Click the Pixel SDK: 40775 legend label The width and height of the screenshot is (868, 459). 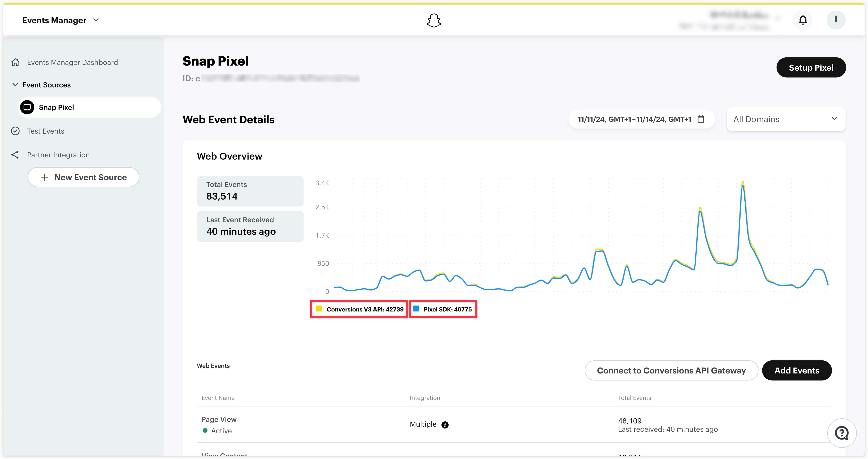tap(448, 309)
